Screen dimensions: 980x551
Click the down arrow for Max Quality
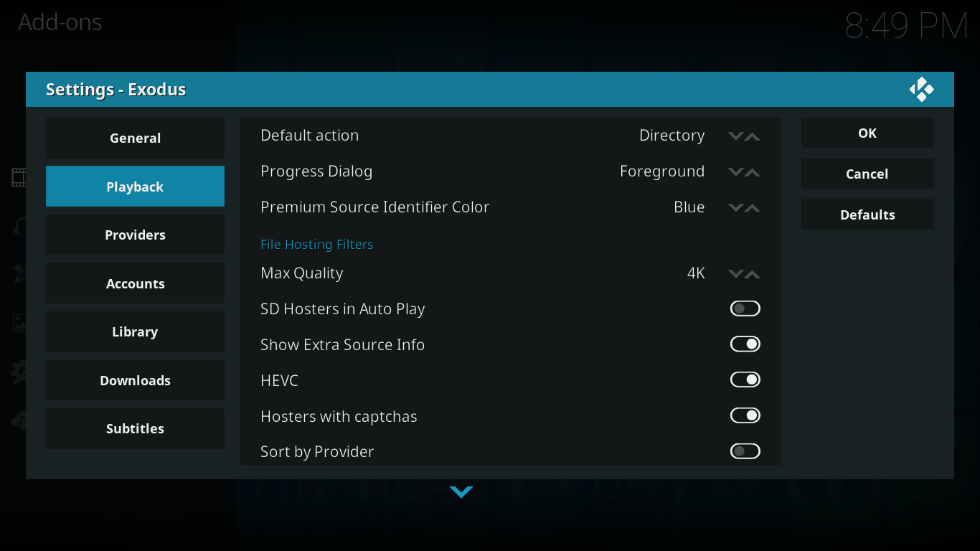coord(735,274)
